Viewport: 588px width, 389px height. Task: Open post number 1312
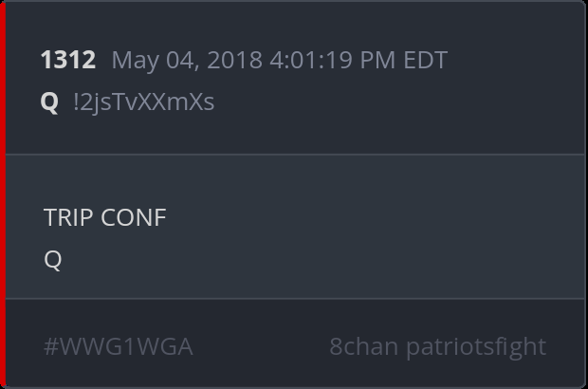click(x=68, y=60)
